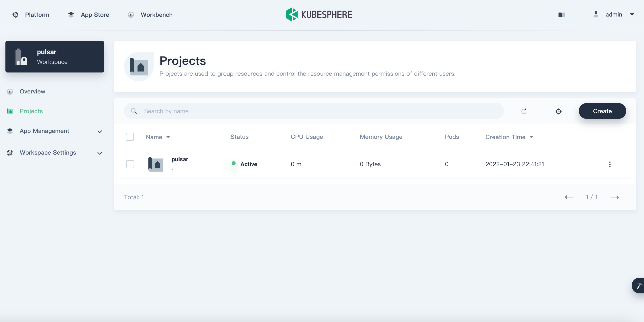Open the pulsar project row actions menu
Viewport: 644px width, 322px height.
coord(610,164)
